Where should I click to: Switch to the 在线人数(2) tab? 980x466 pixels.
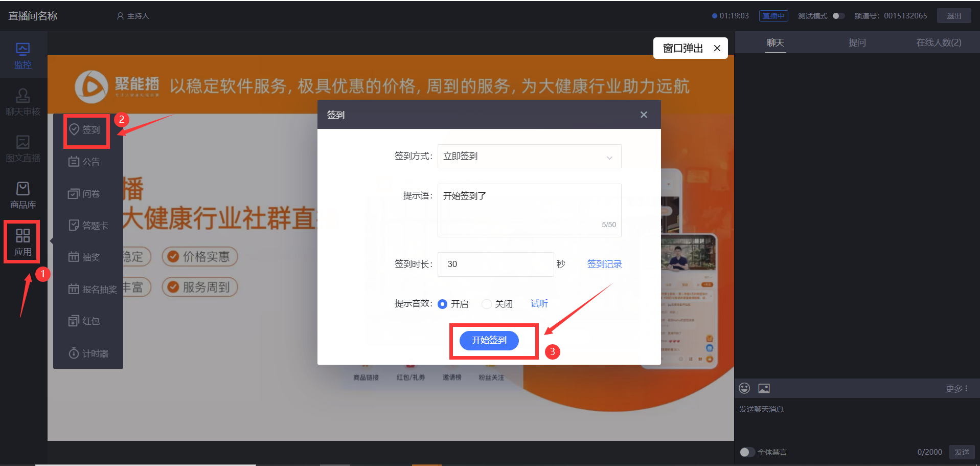939,42
